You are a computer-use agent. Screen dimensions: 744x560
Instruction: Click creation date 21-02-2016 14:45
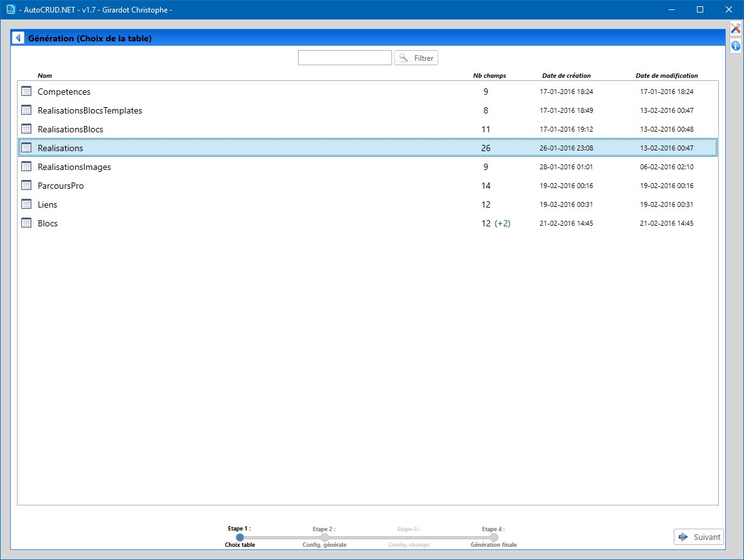pos(566,223)
